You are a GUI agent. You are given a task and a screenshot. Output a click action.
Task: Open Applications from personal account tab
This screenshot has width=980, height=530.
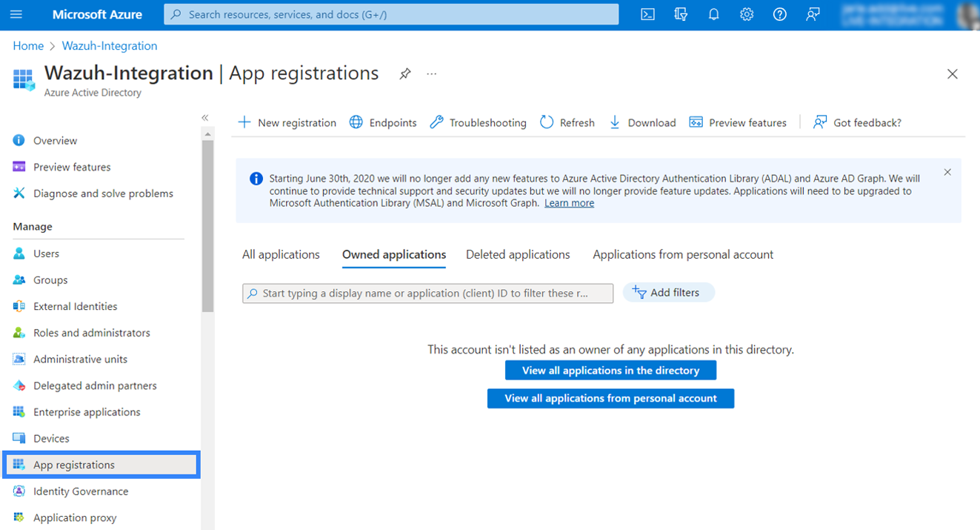tap(683, 254)
